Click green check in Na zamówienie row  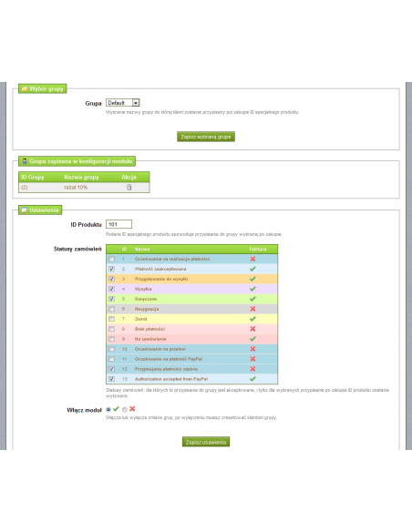point(252,339)
